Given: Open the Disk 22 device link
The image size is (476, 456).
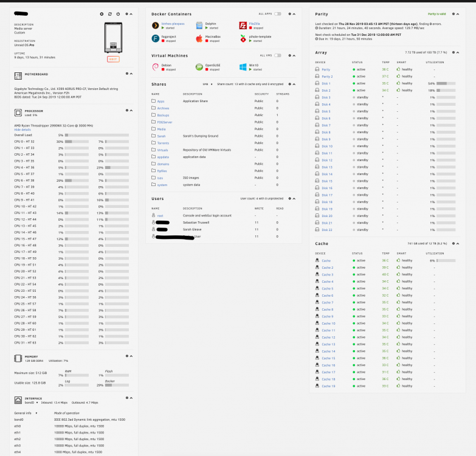Looking at the screenshot, I should [327, 230].
